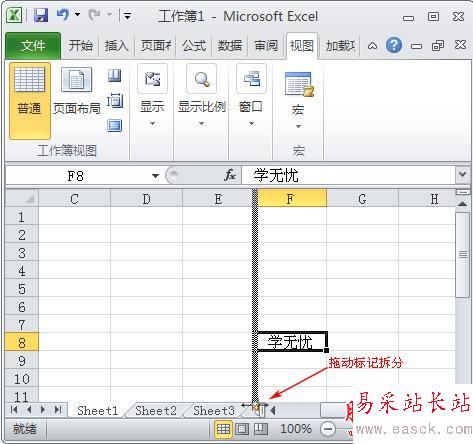Image resolution: width=473 pixels, height=444 pixels.
Task: Select column G header
Action: pyautogui.click(x=362, y=199)
